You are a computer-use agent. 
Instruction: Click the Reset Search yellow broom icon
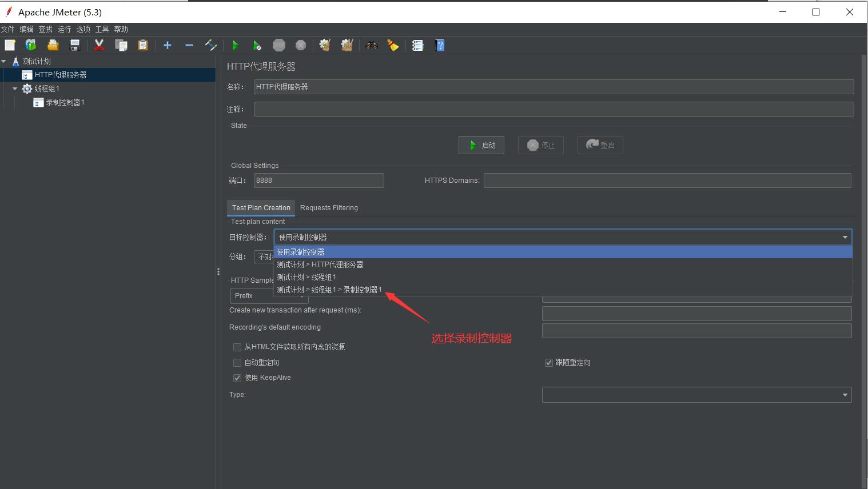(393, 45)
